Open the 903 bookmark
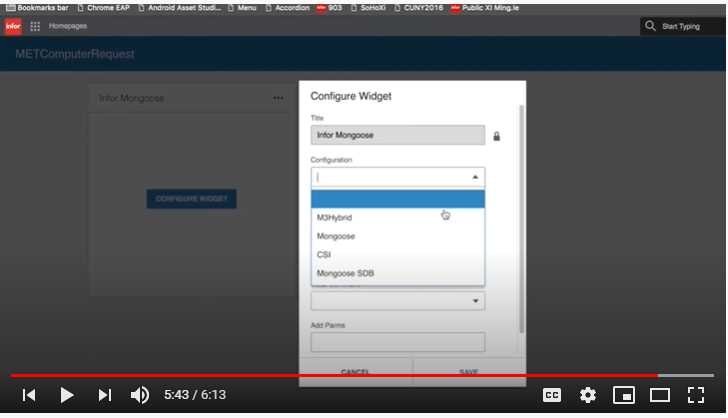728x418 pixels. (330, 8)
